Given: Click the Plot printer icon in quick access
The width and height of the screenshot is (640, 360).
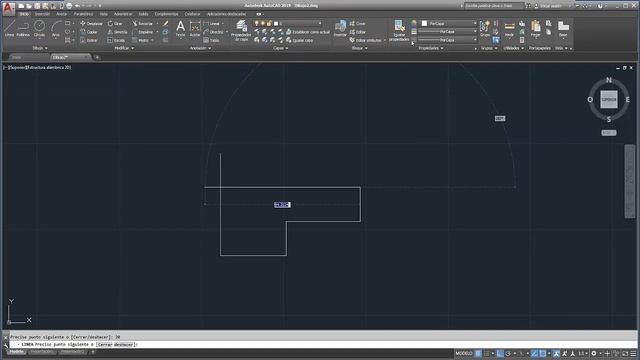Looking at the screenshot, I should click(x=69, y=6).
